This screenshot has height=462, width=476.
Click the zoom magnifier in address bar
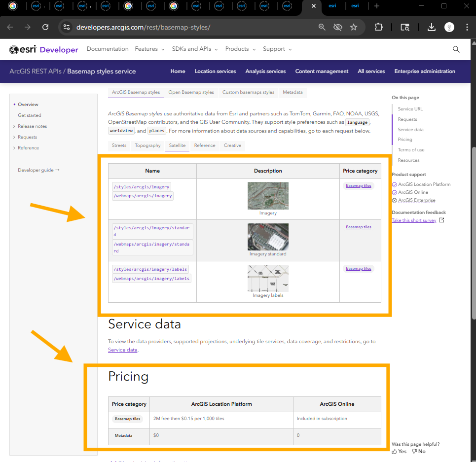pos(322,27)
